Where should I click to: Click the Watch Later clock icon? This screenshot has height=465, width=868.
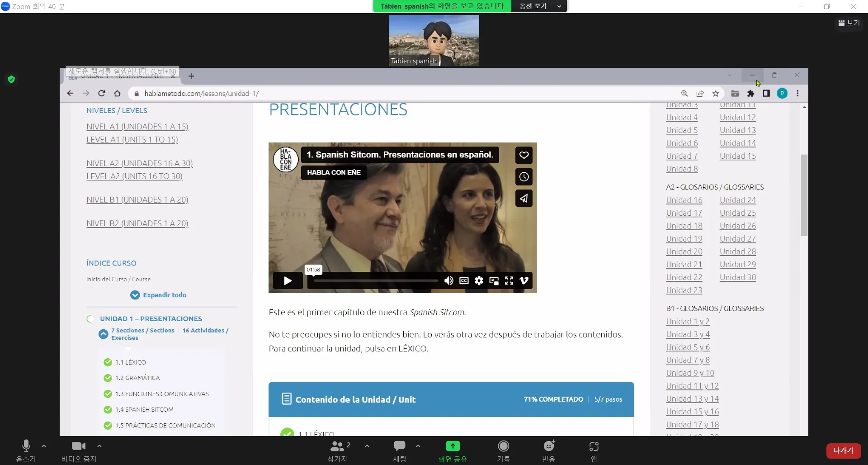(524, 177)
